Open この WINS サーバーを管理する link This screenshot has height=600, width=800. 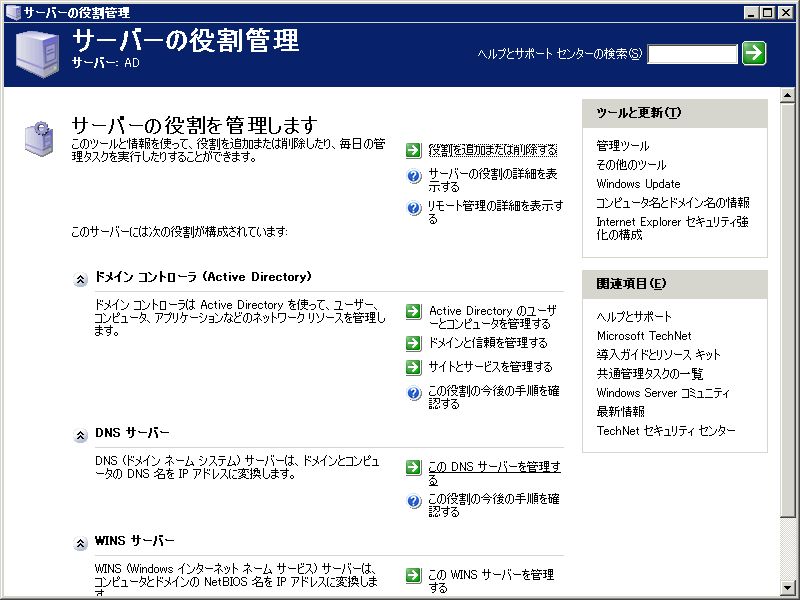pyautogui.click(x=491, y=581)
